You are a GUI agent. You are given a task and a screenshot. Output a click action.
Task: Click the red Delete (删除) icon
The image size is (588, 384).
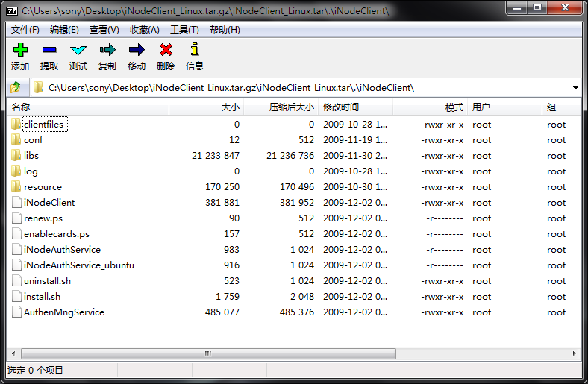[166, 50]
